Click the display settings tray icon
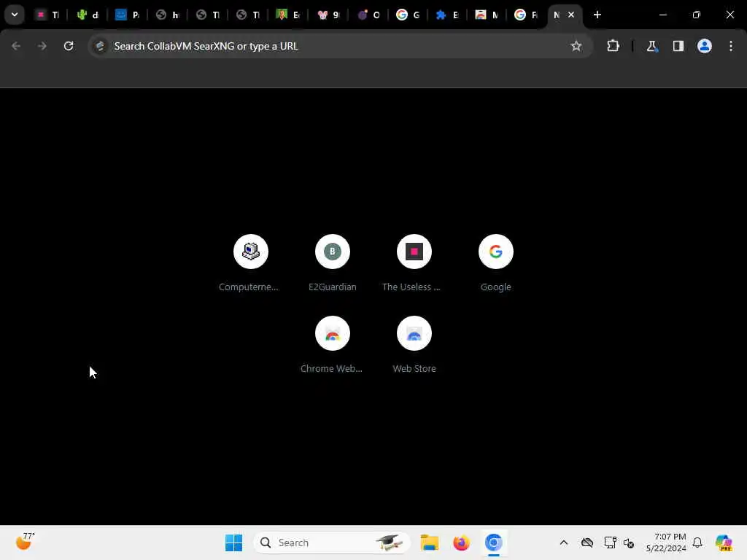Screen dimensions: 747x560 pos(610,542)
